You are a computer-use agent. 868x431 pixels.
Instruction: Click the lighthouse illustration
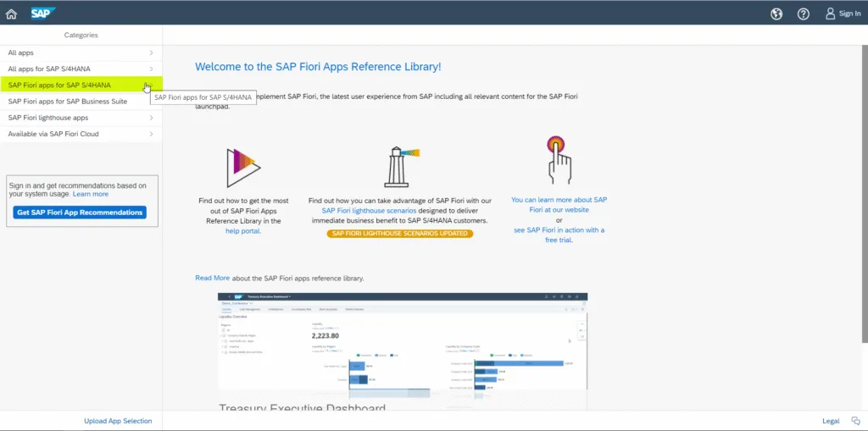[x=402, y=167]
